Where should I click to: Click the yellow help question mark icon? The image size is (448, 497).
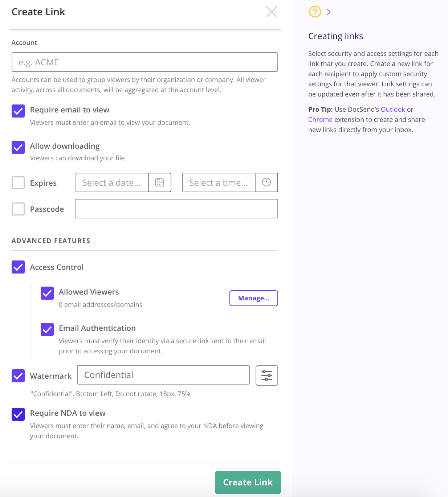[x=315, y=12]
